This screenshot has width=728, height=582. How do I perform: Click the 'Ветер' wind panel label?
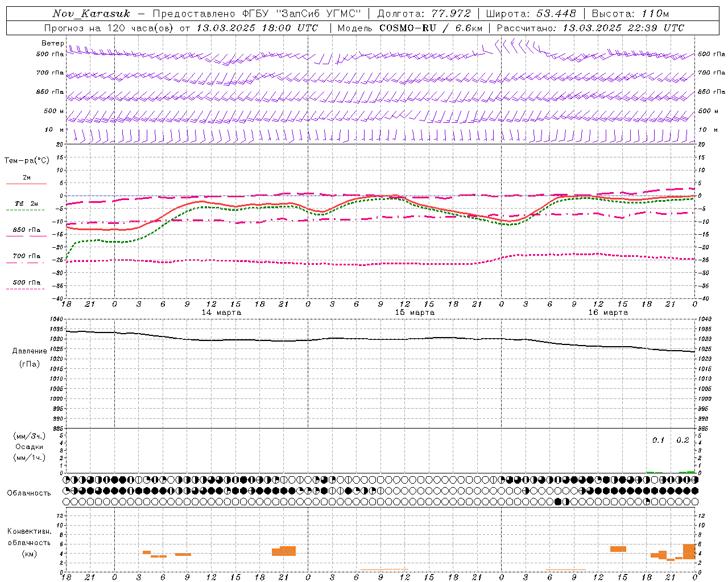52,43
